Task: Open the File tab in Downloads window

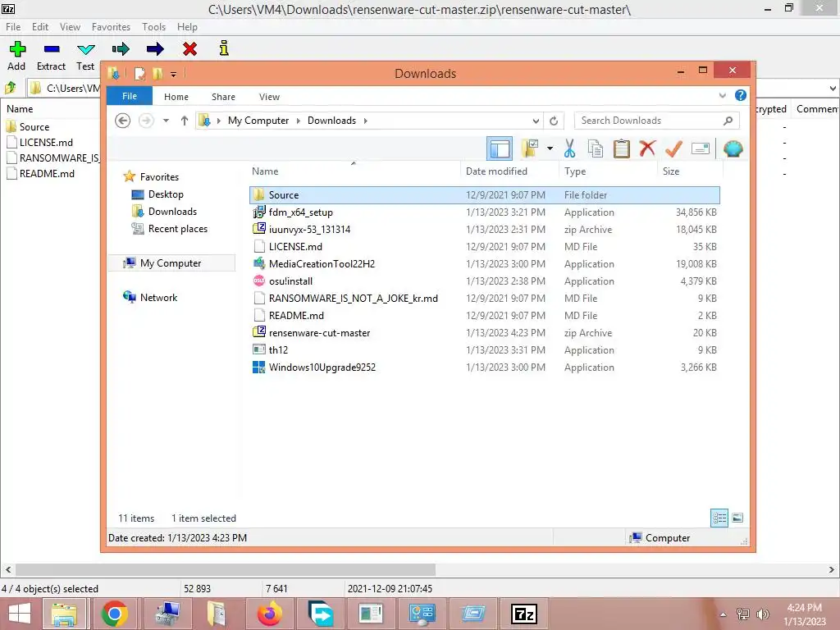Action: coord(130,97)
